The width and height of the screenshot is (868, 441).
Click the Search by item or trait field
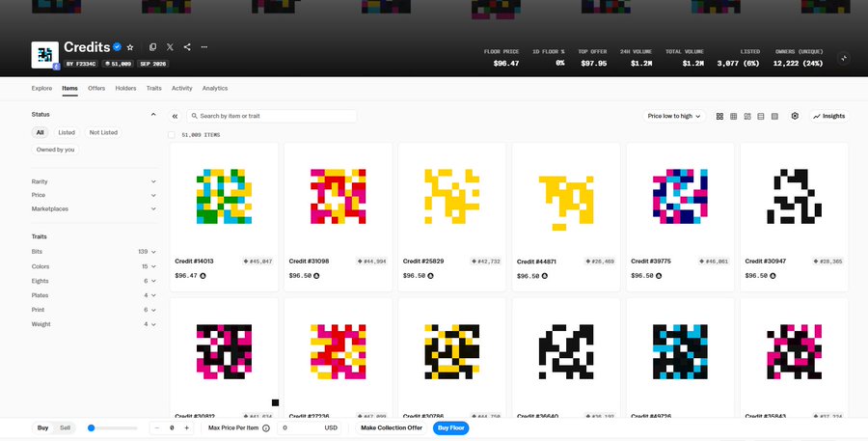click(272, 117)
